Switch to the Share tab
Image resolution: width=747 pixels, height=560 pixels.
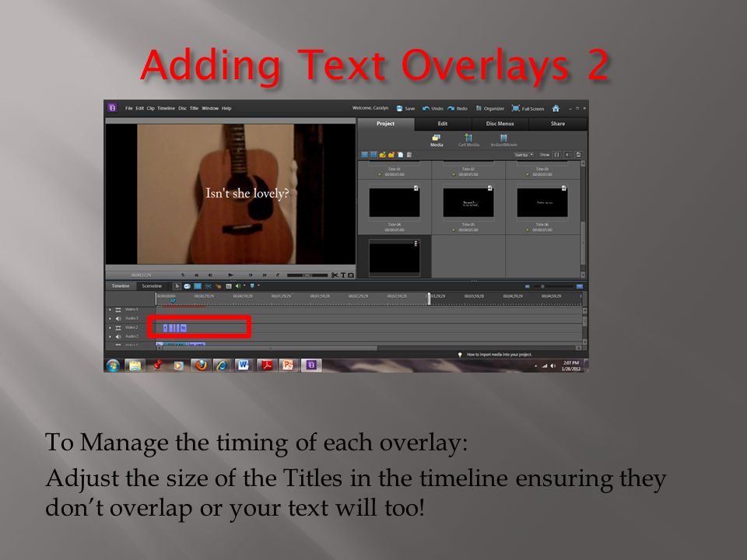(558, 124)
